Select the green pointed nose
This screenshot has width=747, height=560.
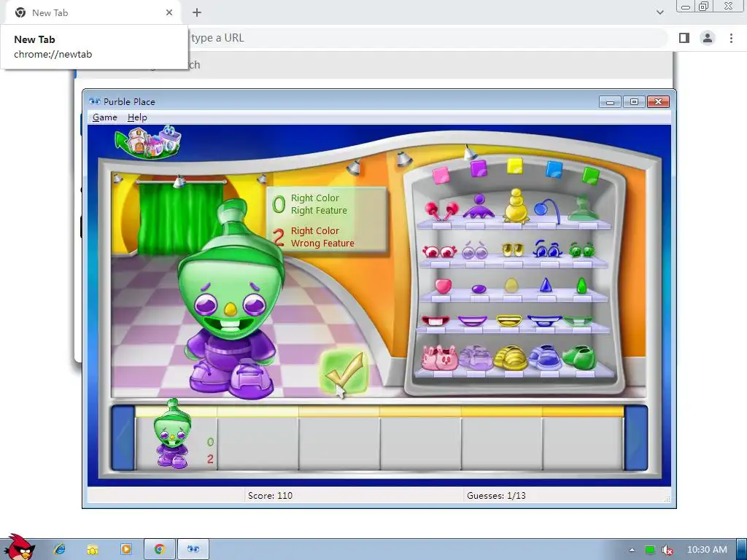click(x=581, y=286)
